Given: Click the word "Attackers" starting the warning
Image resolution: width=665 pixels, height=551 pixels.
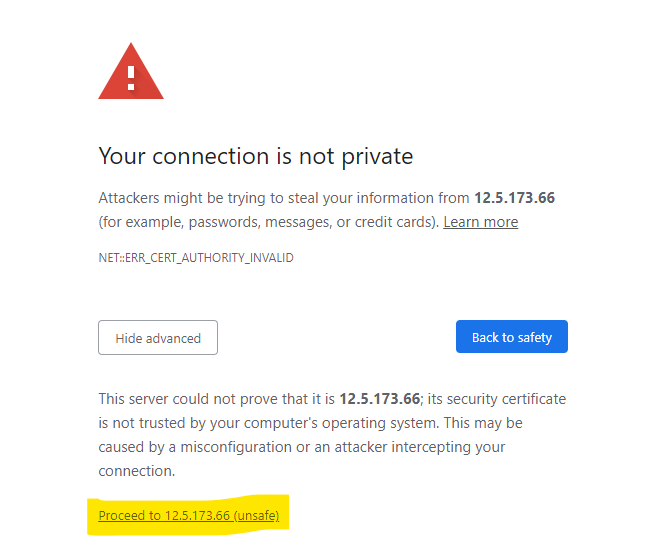Looking at the screenshot, I should point(132,198).
